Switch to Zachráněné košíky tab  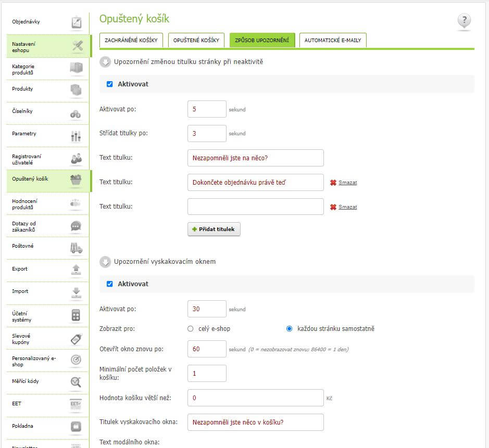tap(131, 40)
